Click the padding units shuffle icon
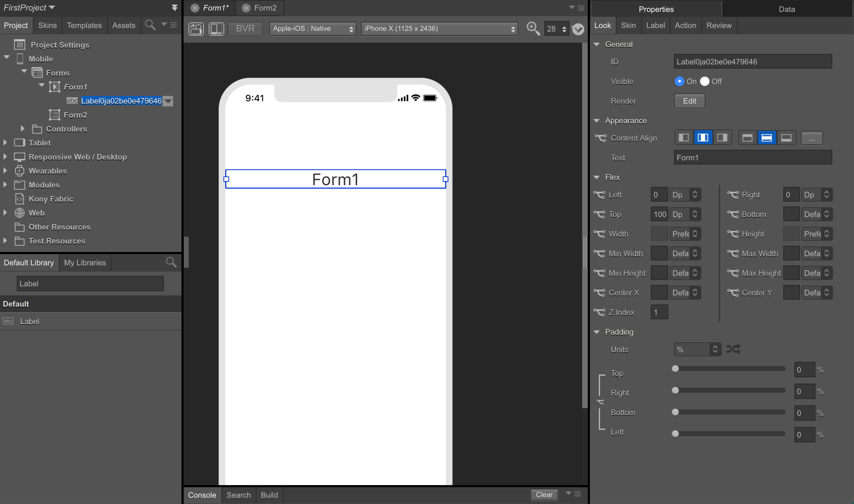Image resolution: width=854 pixels, height=504 pixels. click(733, 349)
